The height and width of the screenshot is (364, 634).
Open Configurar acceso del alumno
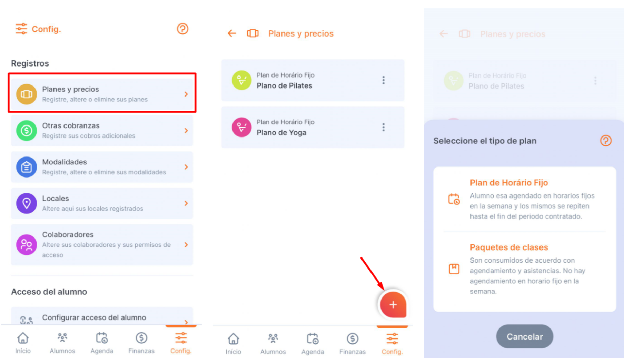[x=102, y=317]
